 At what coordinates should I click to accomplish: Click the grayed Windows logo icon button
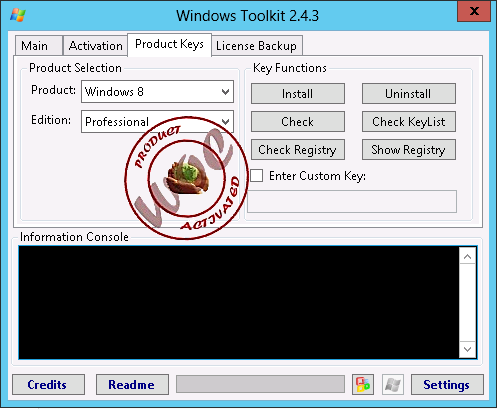click(393, 384)
